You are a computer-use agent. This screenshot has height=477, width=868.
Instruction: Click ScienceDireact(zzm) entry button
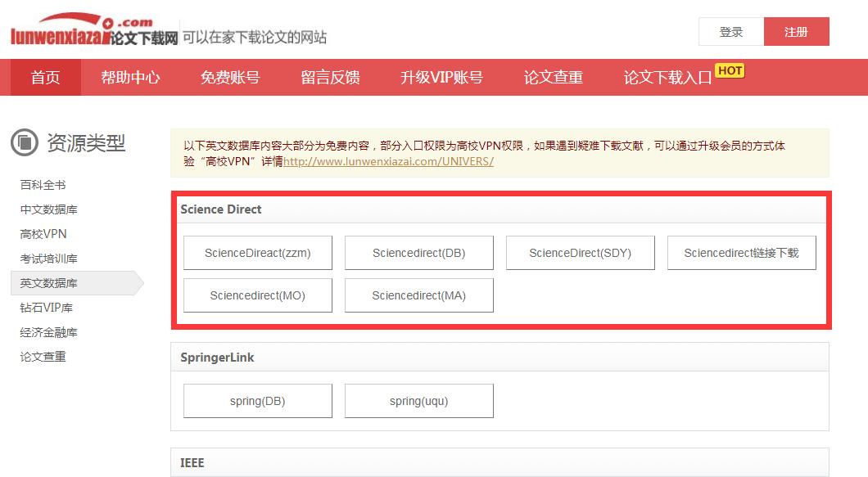[257, 252]
